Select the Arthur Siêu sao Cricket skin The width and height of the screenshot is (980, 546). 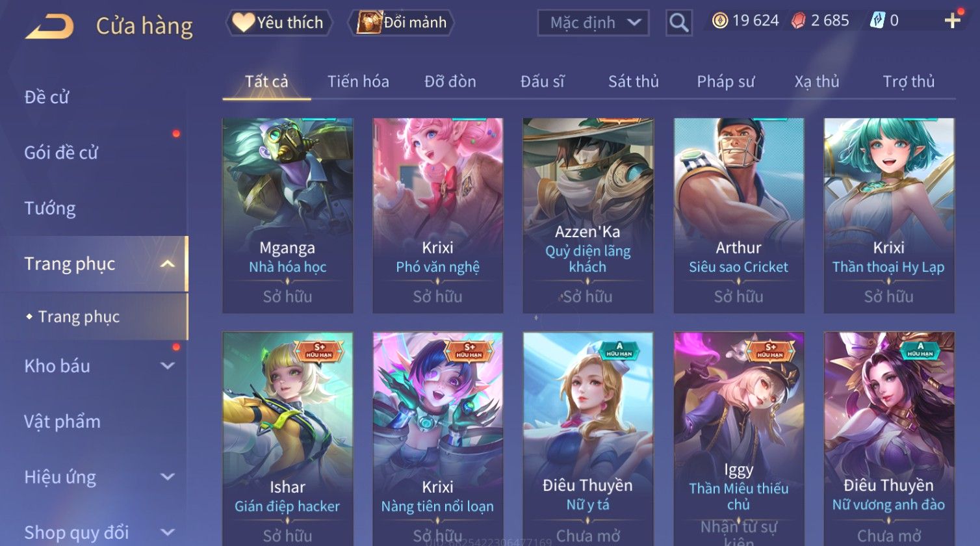click(x=738, y=216)
